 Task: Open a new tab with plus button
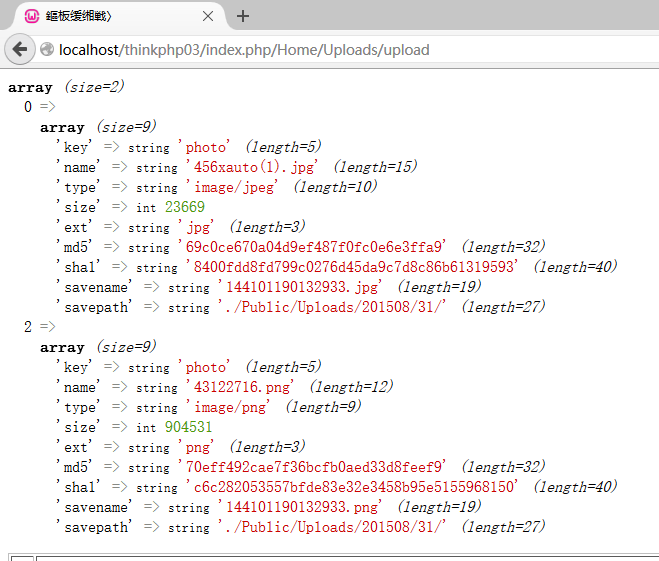pyautogui.click(x=243, y=16)
